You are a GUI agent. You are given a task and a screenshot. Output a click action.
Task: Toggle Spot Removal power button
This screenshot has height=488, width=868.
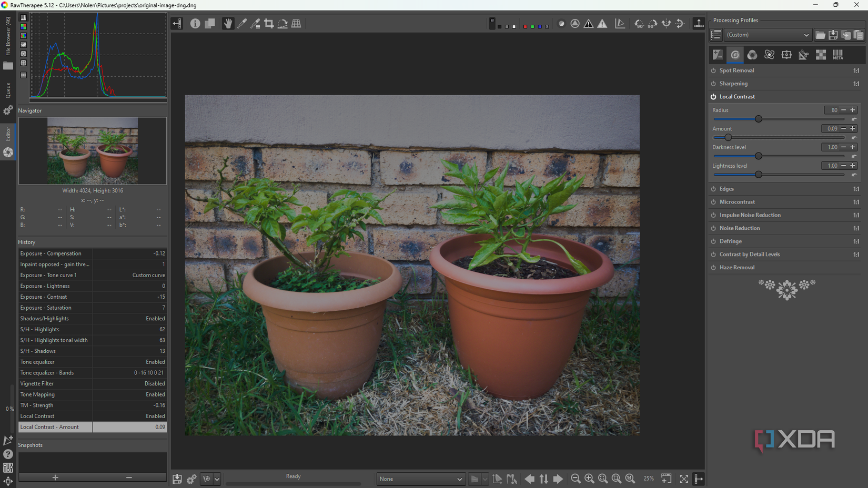(713, 70)
